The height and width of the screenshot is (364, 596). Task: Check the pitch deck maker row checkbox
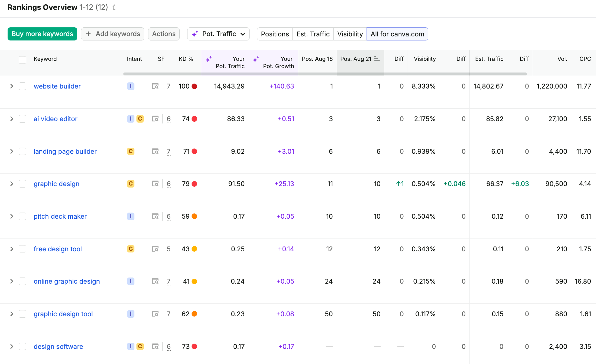pos(22,216)
